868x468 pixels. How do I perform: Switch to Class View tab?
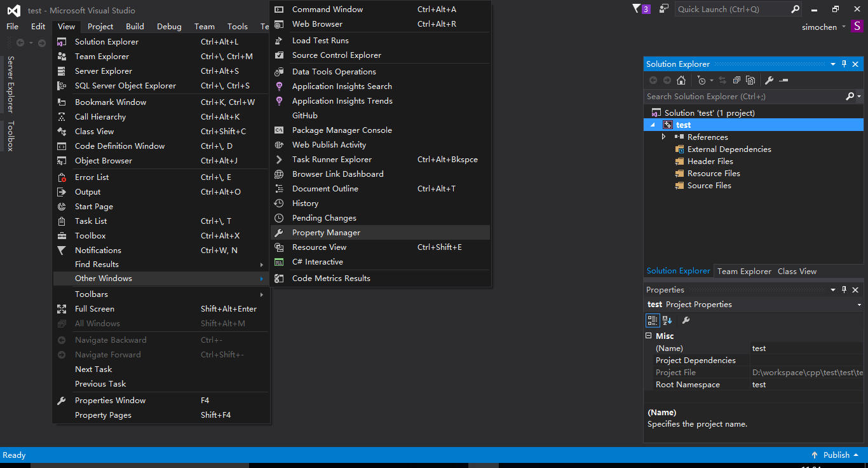[797, 272]
